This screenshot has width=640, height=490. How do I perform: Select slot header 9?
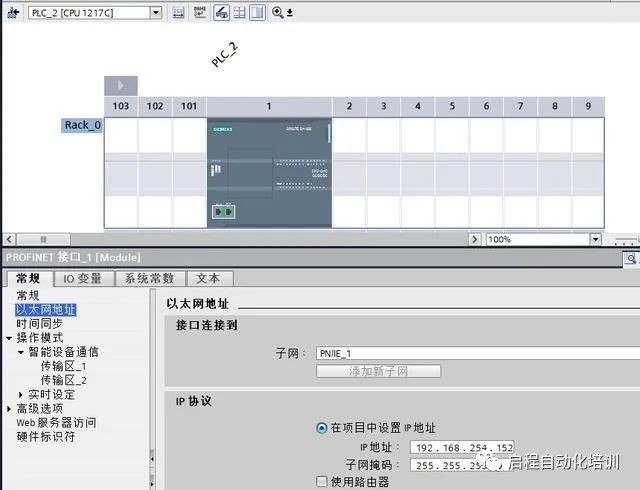coord(588,106)
